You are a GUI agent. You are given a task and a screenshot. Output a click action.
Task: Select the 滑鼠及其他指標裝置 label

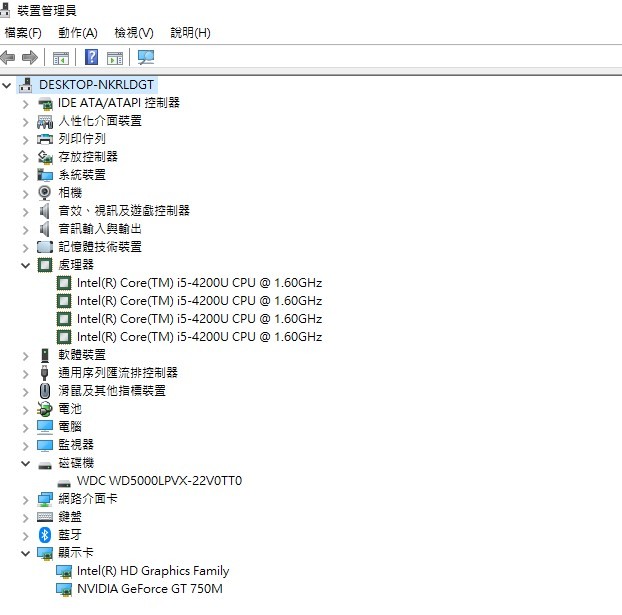112,391
